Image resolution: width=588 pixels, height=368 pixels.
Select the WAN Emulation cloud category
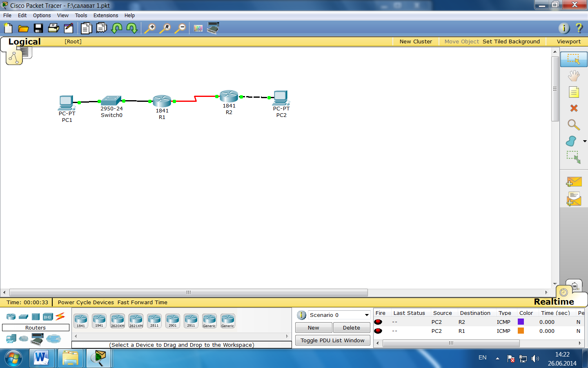click(x=24, y=339)
